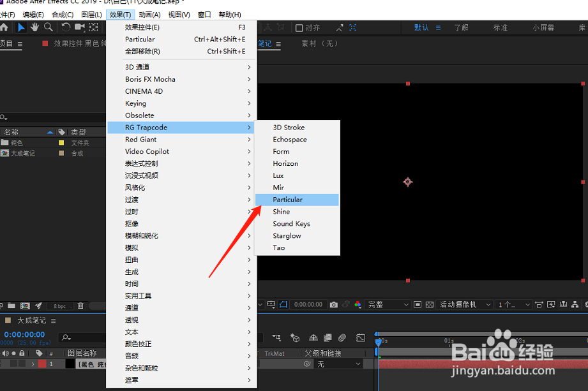Choose Shine from the Trapcode submenu
The height and width of the screenshot is (391, 588).
pos(297,212)
